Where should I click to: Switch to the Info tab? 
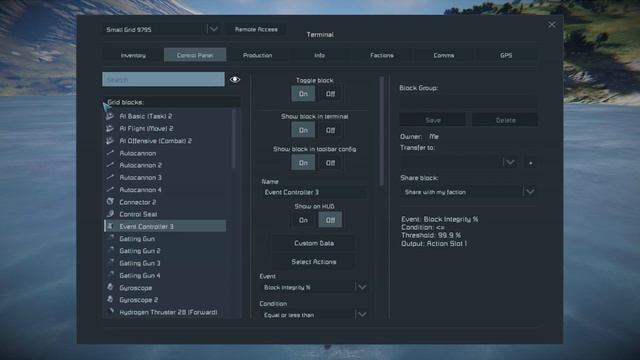[320, 55]
